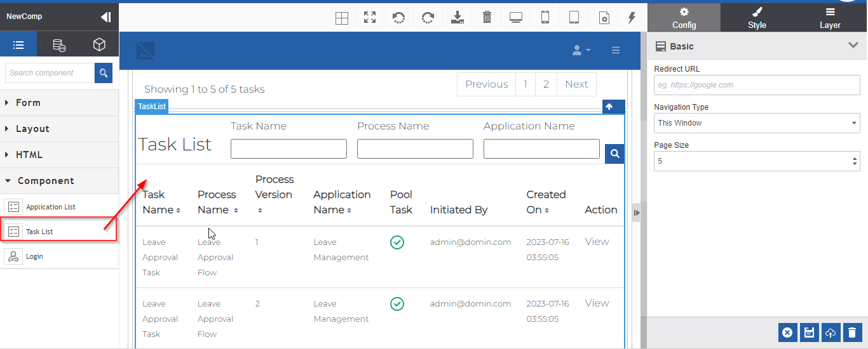868x349 pixels.
Task: Clear canvas with the toolbar trash icon
Action: (x=487, y=17)
